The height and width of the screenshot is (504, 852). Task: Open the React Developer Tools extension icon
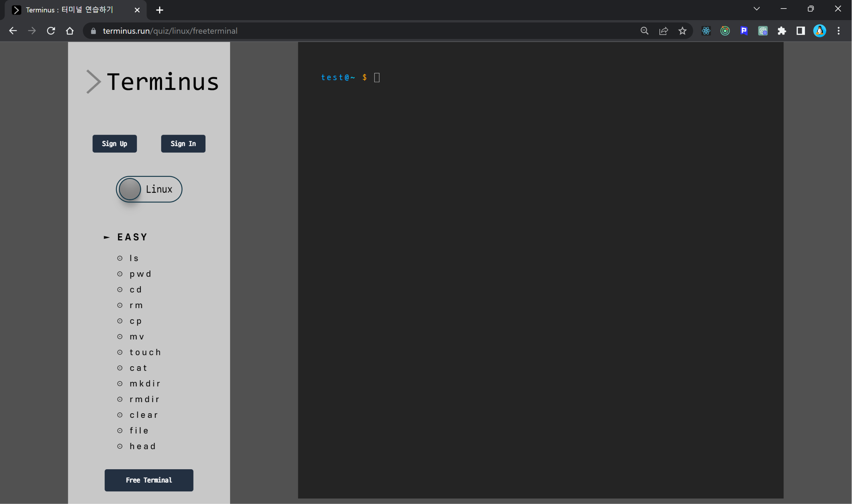[x=706, y=31]
